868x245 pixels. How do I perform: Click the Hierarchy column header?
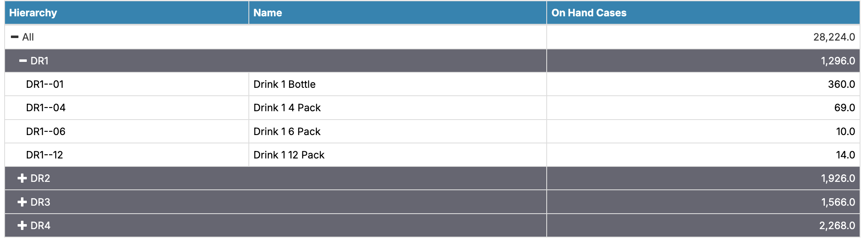[33, 13]
